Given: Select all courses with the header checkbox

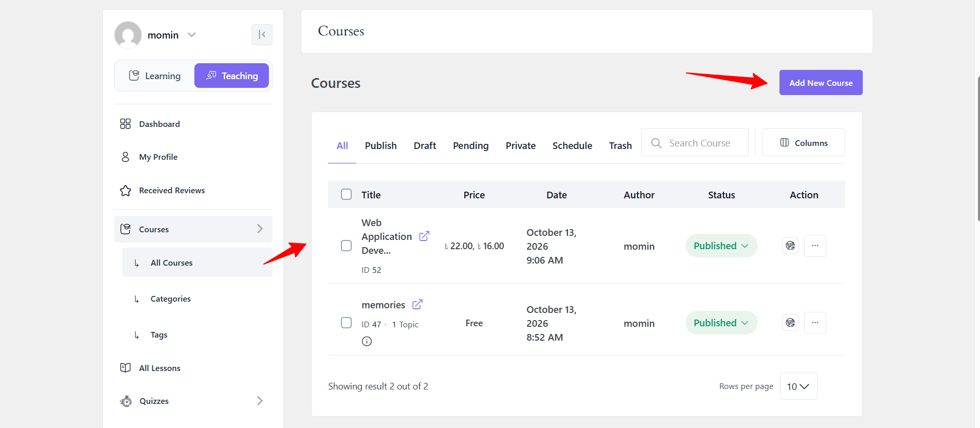Looking at the screenshot, I should click(347, 194).
